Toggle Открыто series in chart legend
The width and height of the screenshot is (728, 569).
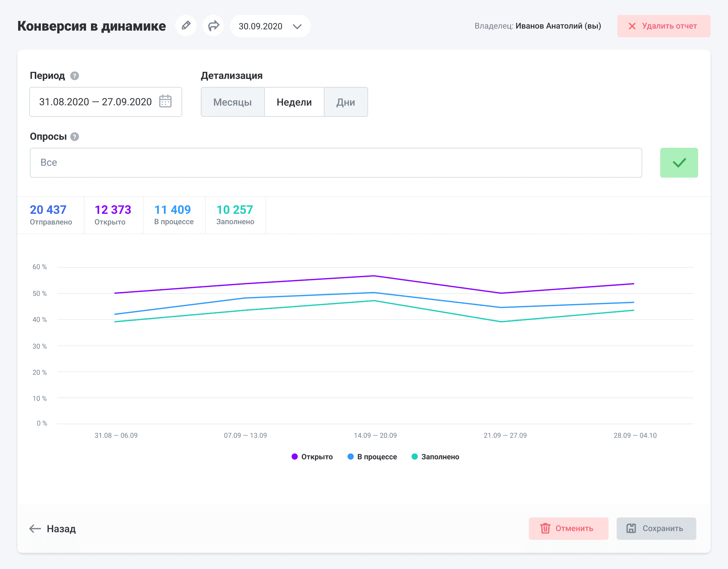317,457
